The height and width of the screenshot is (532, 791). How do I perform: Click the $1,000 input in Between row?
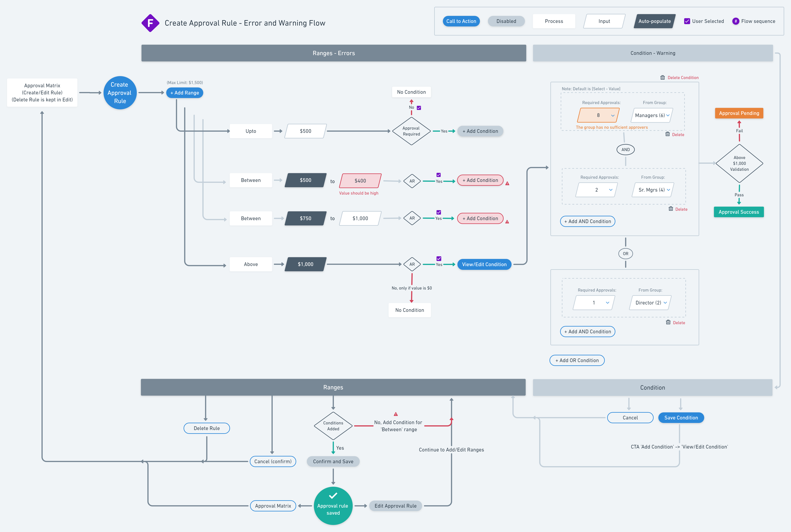click(x=360, y=219)
